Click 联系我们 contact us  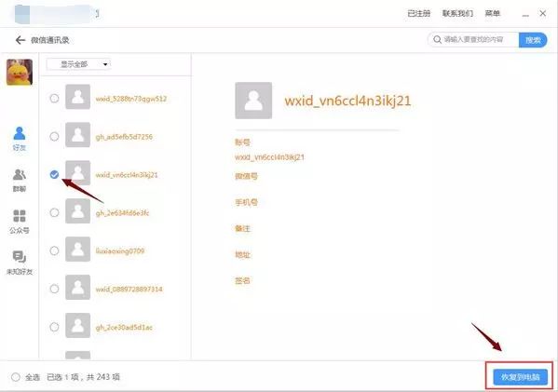point(457,14)
